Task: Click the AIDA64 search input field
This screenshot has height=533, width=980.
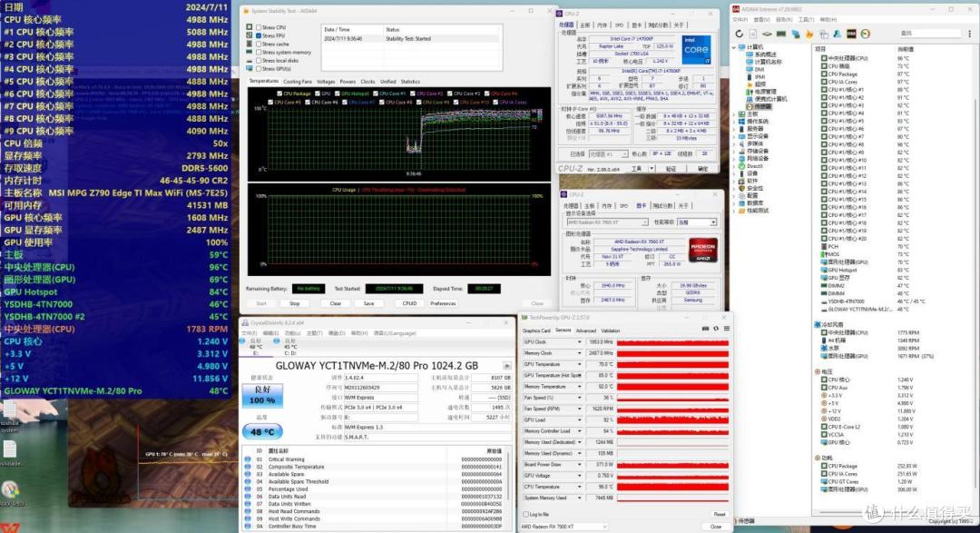Action: click(930, 34)
